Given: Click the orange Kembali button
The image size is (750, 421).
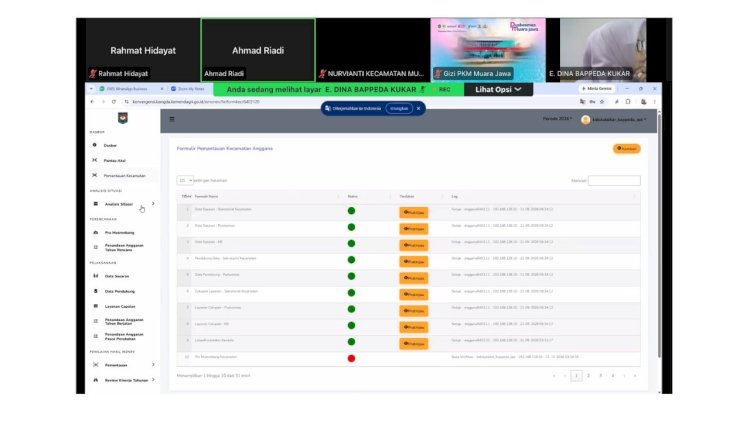Looking at the screenshot, I should pyautogui.click(x=627, y=149).
